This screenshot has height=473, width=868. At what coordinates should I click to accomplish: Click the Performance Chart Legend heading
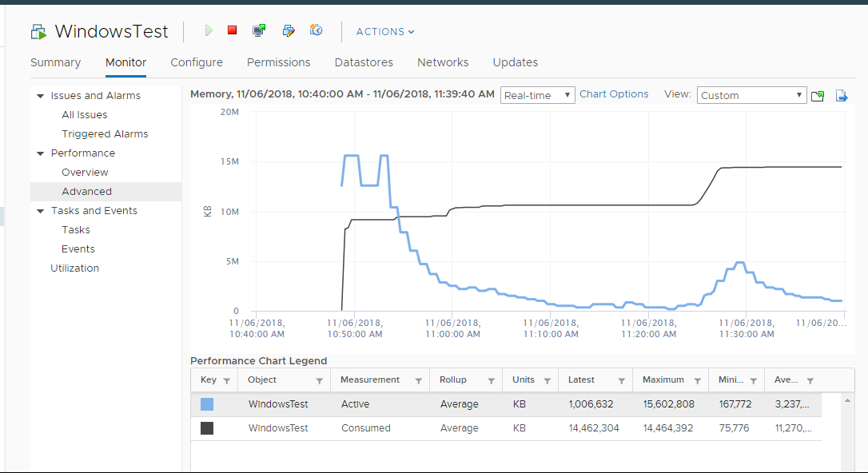point(258,360)
